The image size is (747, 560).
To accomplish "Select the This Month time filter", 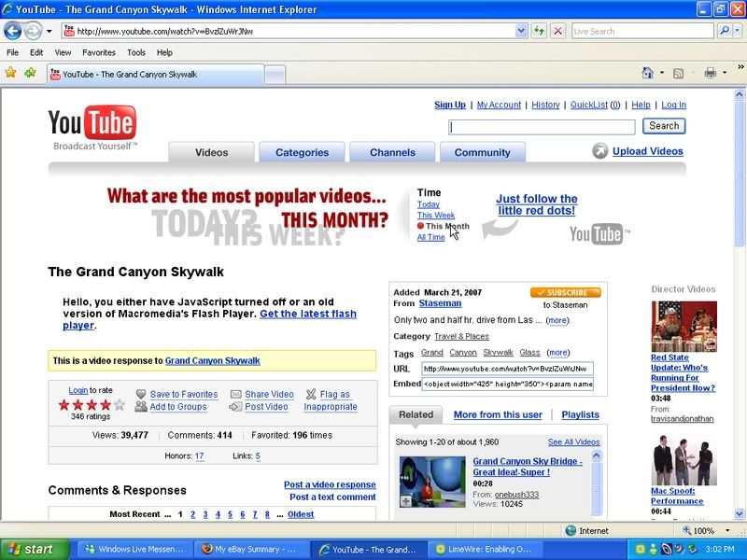I will pyautogui.click(x=446, y=226).
